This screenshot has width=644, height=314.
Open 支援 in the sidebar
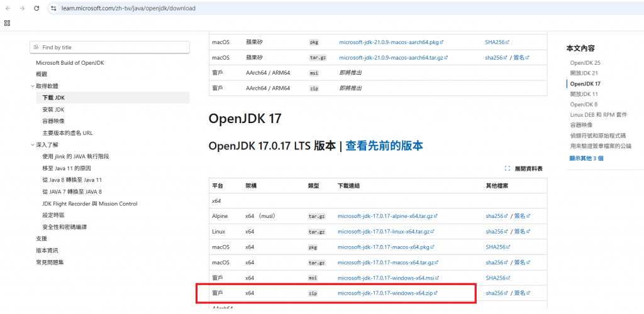[x=42, y=238]
